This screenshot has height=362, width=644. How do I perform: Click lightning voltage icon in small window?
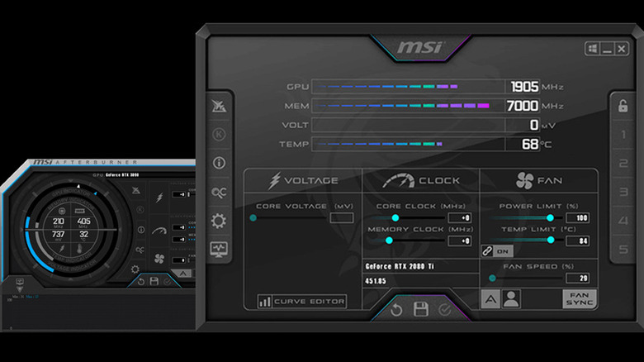click(159, 198)
